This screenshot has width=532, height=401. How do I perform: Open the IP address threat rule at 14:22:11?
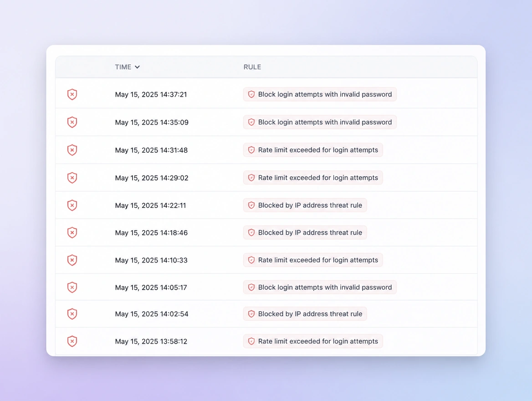305,205
